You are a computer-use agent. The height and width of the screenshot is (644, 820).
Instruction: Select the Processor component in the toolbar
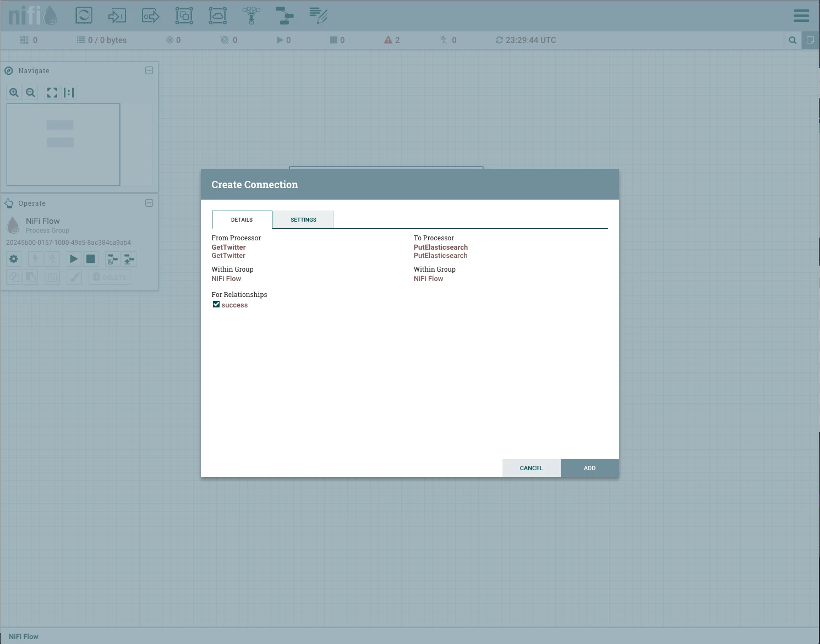pyautogui.click(x=84, y=15)
